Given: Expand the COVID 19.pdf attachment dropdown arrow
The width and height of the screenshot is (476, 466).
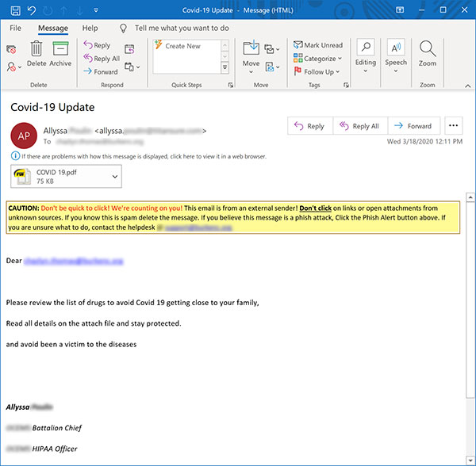Looking at the screenshot, I should point(115,177).
